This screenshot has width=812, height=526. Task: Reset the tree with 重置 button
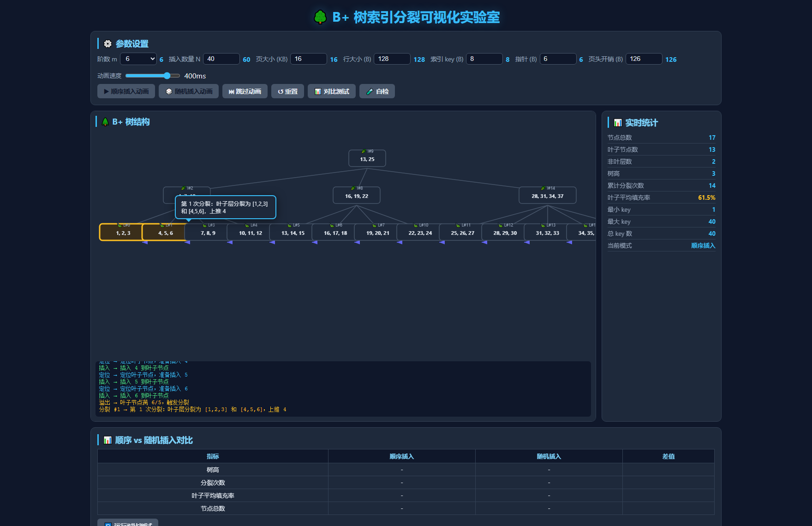point(287,91)
